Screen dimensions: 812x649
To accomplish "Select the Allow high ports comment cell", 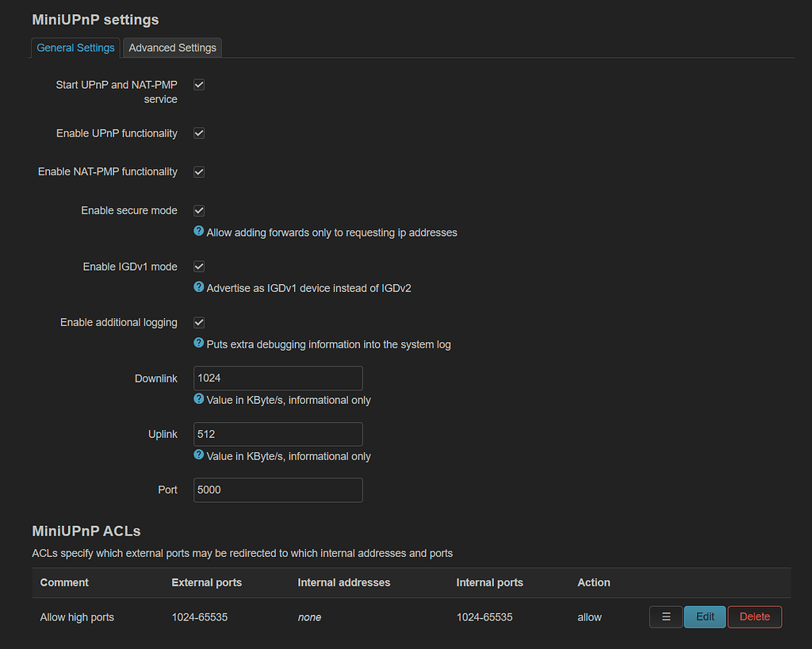I will click(x=77, y=616).
